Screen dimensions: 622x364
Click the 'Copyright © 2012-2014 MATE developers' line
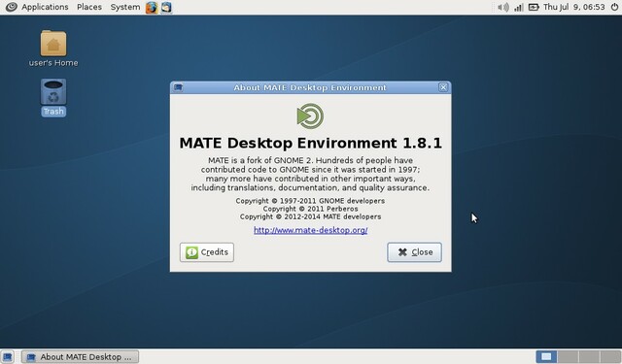[x=310, y=216]
